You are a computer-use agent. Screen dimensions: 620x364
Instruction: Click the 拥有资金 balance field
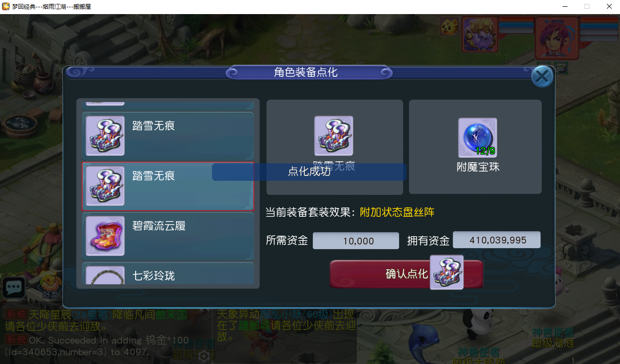[496, 240]
